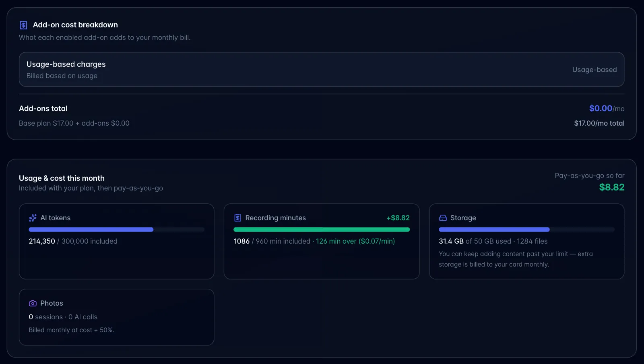644x364 pixels.
Task: Click the Recording minutes progress bar
Action: (322, 230)
